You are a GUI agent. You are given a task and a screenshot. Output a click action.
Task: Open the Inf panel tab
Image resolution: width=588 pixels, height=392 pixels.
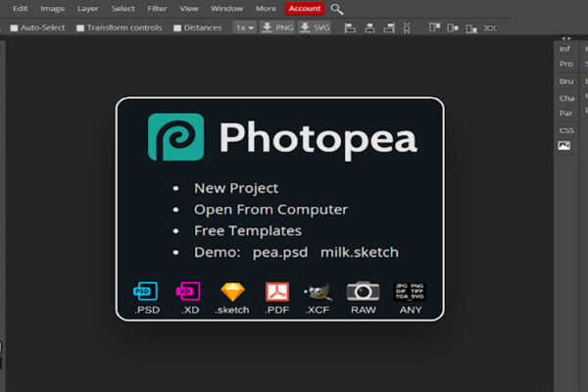pyautogui.click(x=564, y=49)
